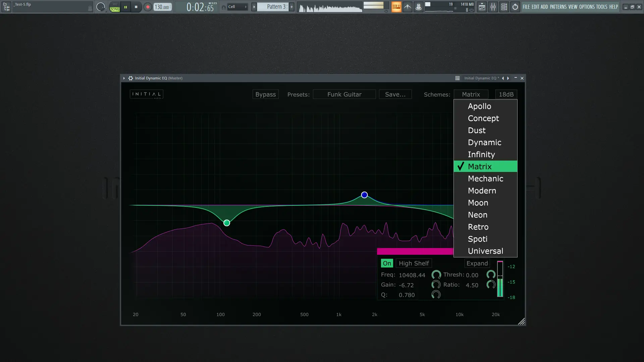Select the Neon color scheme
Image resolution: width=644 pixels, height=362 pixels.
[x=478, y=215]
